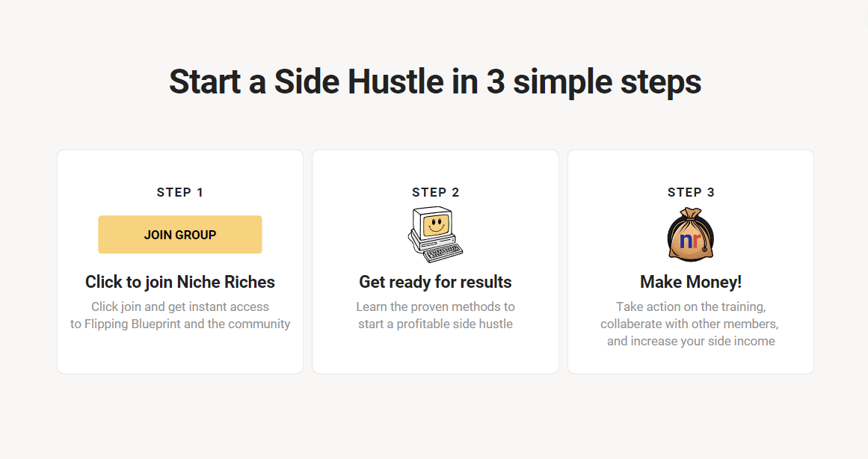Click the 'Click to join Niche Riches' heading
The image size is (868, 459).
[x=180, y=282]
